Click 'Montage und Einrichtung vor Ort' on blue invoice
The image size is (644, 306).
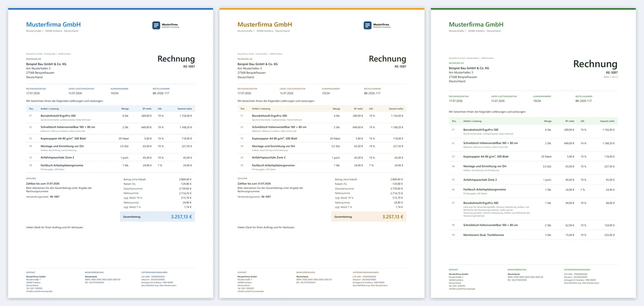point(62,146)
